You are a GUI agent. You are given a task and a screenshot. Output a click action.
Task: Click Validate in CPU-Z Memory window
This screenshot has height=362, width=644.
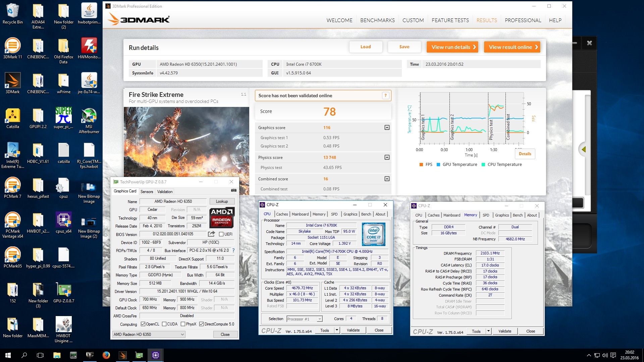coord(505,331)
